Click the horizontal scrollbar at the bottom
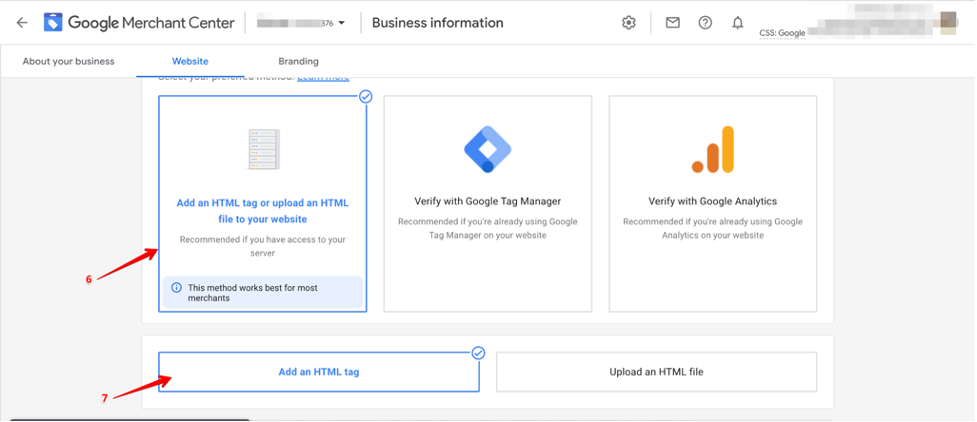This screenshot has width=977, height=422. tap(130, 420)
